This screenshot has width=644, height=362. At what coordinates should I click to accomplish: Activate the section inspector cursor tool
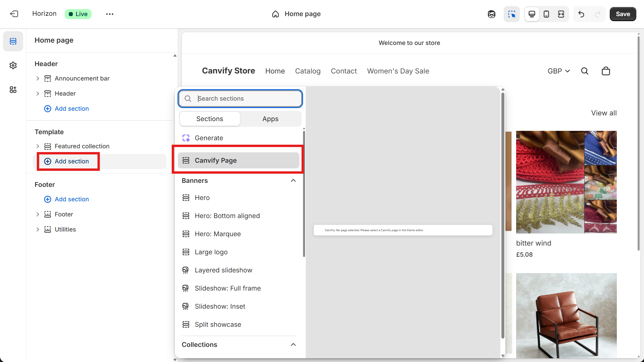(x=511, y=14)
